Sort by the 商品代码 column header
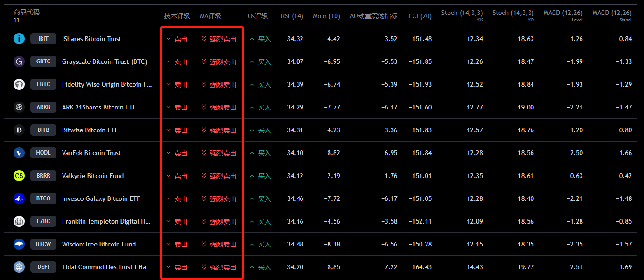Screen dimensions: 644x280 [27, 12]
